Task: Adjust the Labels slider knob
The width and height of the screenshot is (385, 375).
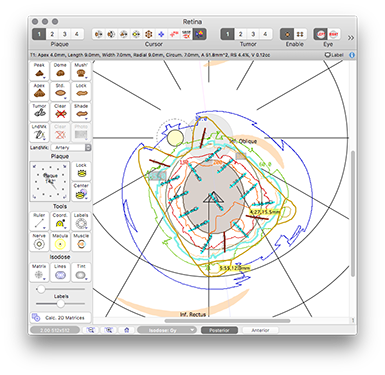Action: coord(60,304)
